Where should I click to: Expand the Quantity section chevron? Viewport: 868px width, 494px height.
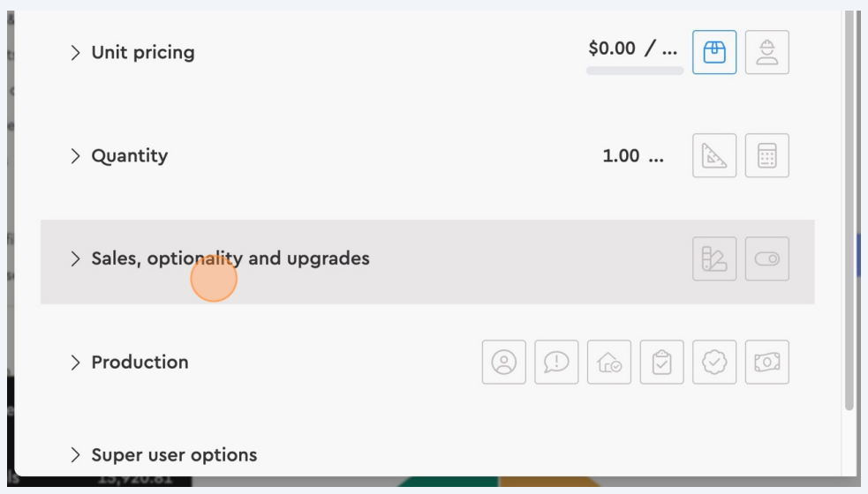[x=75, y=156]
